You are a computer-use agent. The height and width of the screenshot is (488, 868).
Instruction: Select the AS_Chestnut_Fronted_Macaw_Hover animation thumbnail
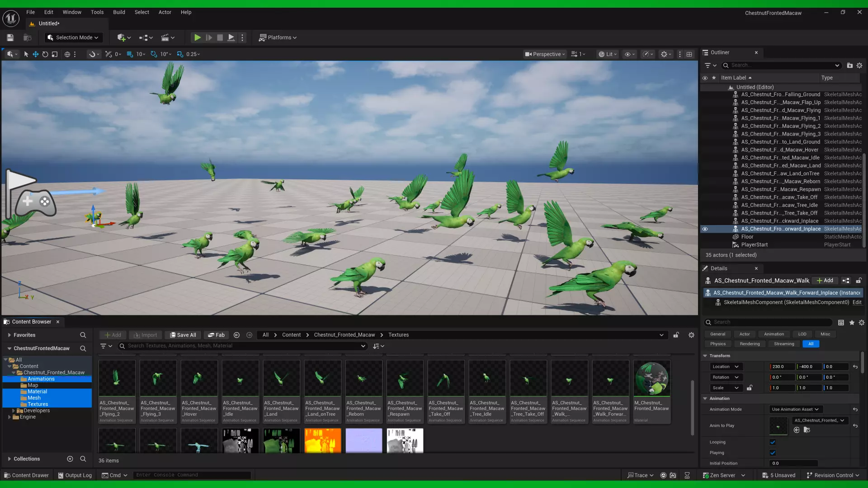click(199, 392)
